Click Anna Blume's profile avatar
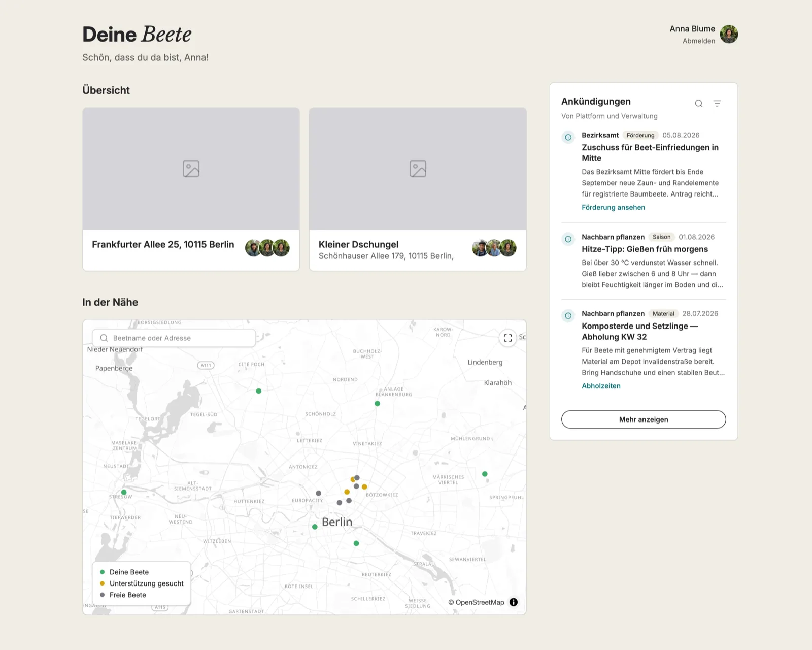 (729, 35)
